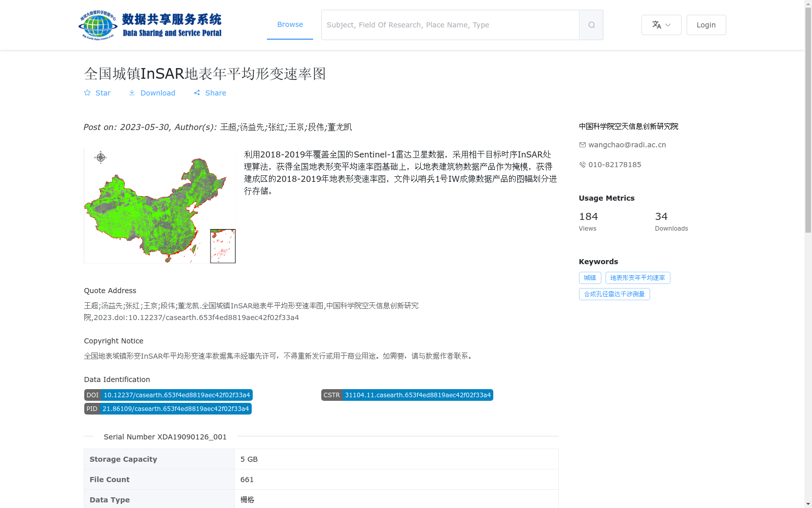The width and height of the screenshot is (812, 508).
Task: Click the Star link text
Action: (x=103, y=93)
